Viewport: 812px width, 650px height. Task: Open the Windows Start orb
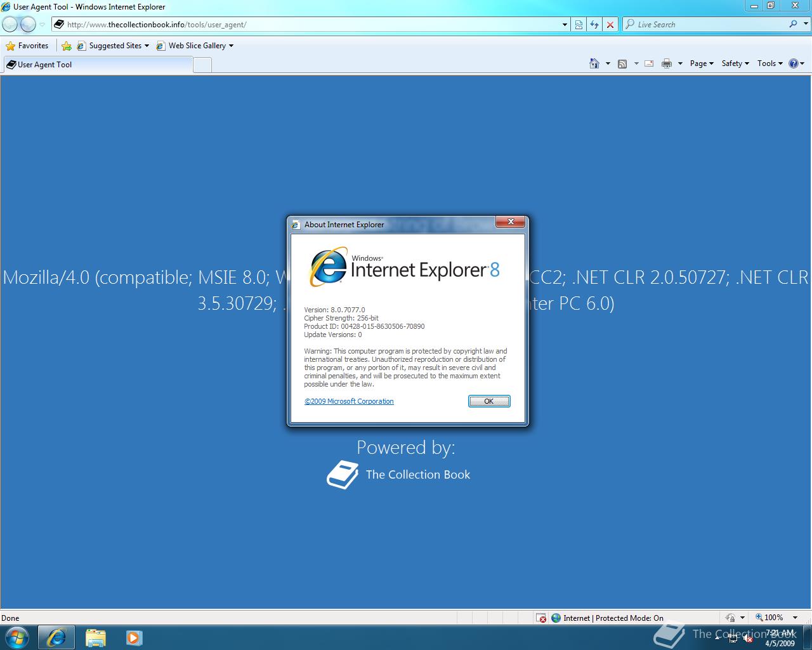pos(17,637)
